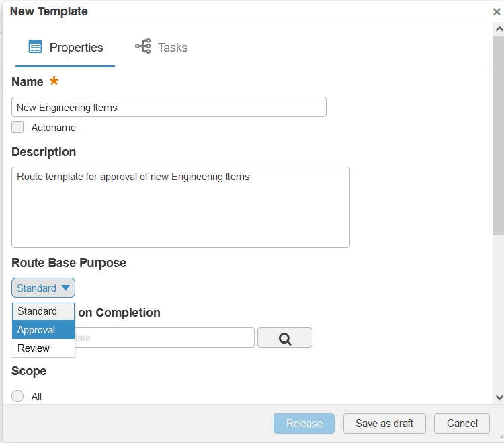
Task: Click the Release button
Action: click(x=304, y=424)
